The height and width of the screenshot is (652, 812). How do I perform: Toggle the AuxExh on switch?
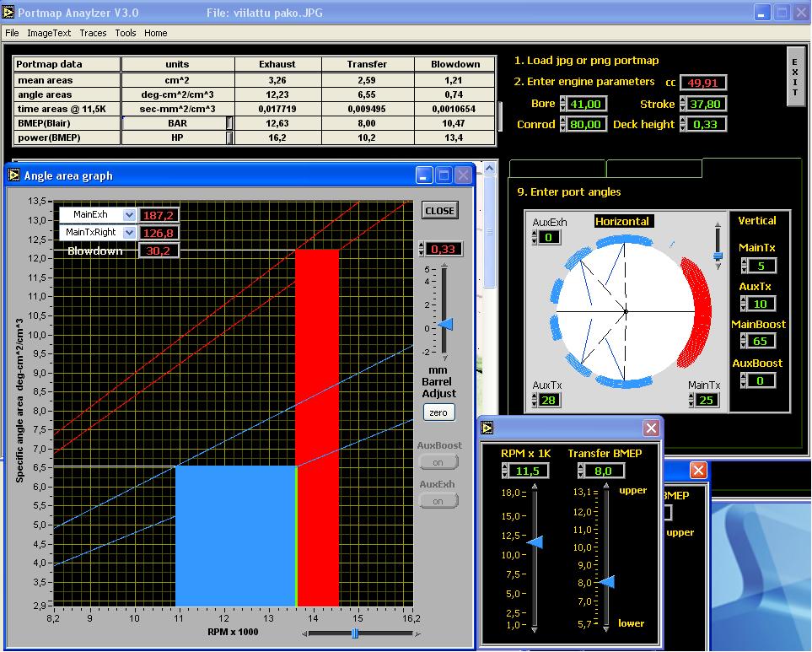click(438, 501)
